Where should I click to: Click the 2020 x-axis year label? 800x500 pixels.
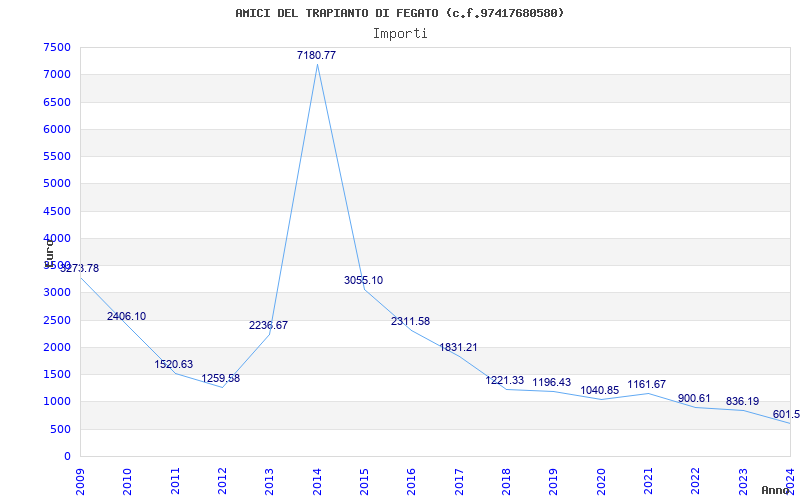point(601,482)
